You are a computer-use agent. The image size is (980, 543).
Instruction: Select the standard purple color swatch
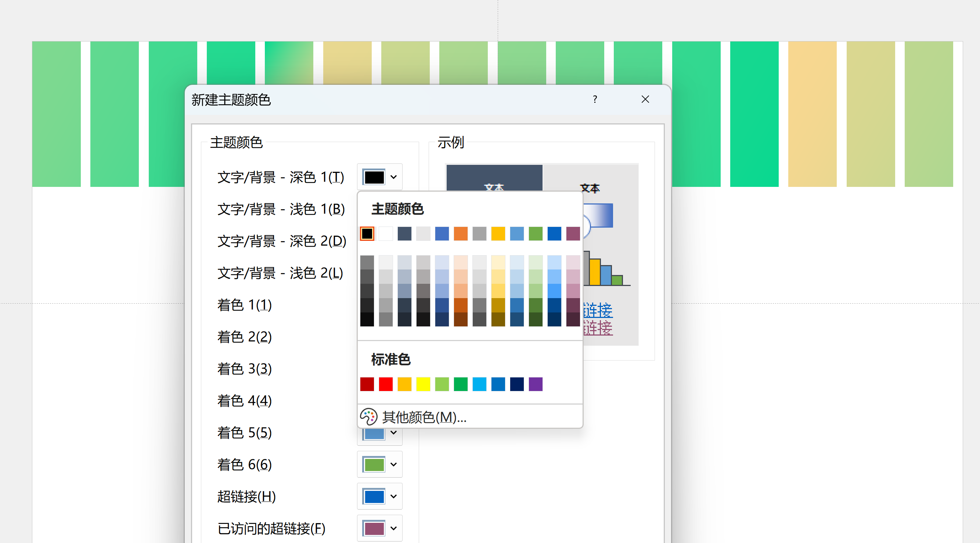(x=536, y=384)
